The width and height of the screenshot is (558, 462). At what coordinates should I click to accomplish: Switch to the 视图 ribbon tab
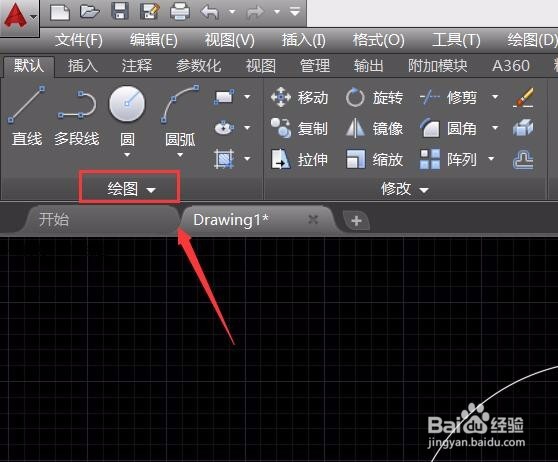(x=260, y=66)
